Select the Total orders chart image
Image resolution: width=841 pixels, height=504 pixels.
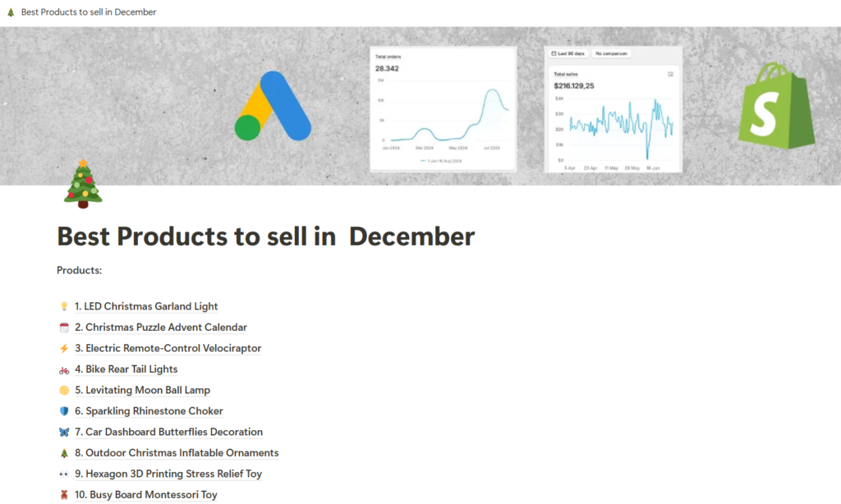[x=443, y=108]
